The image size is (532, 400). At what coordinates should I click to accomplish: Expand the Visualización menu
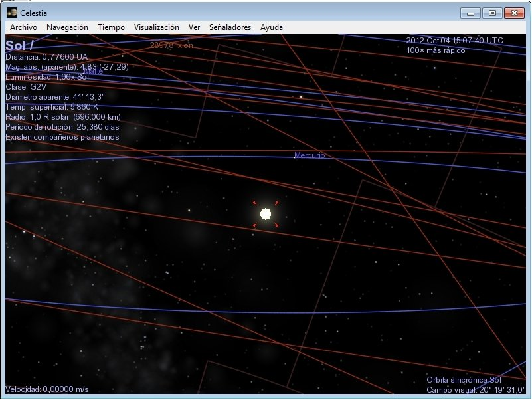pyautogui.click(x=156, y=27)
